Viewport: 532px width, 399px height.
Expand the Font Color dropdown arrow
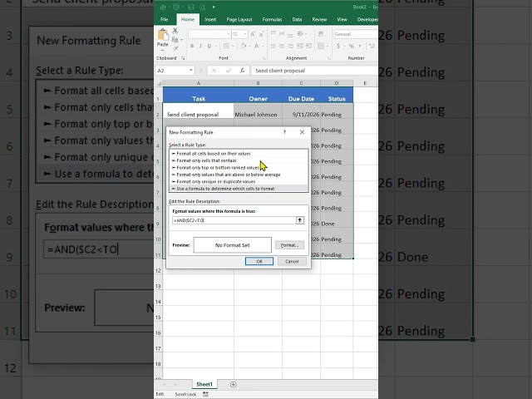[263, 46]
